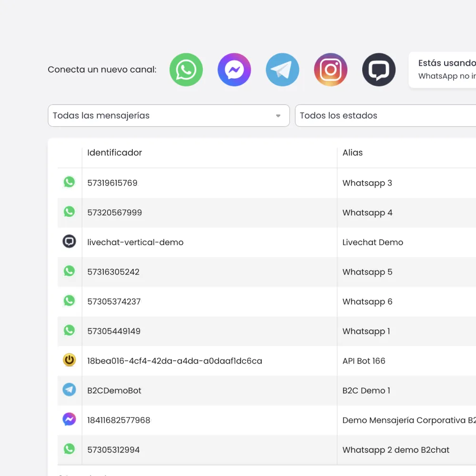476x476 pixels.
Task: Connect a new Livechat channel
Action: pos(379,69)
